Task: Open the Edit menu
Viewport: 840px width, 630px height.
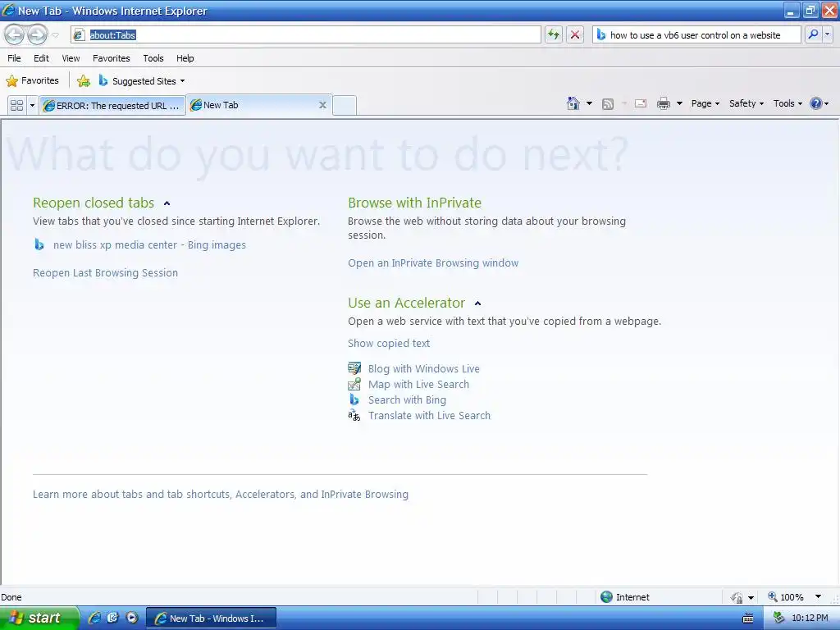Action: point(41,58)
